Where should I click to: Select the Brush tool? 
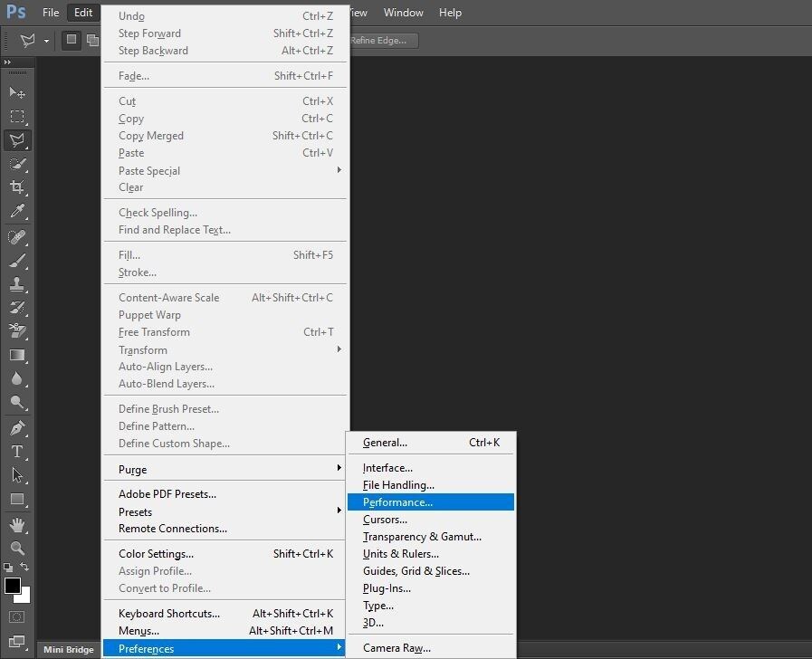pyautogui.click(x=17, y=261)
